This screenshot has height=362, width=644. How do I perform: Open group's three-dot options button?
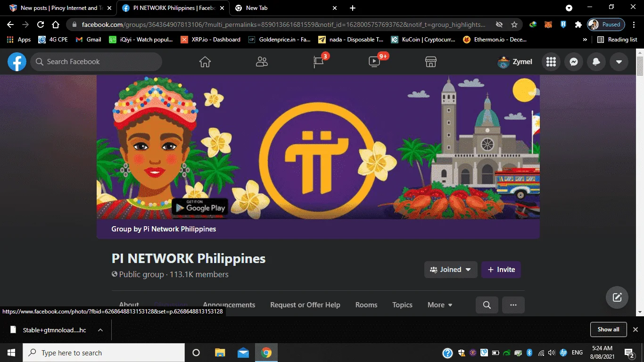point(513,305)
